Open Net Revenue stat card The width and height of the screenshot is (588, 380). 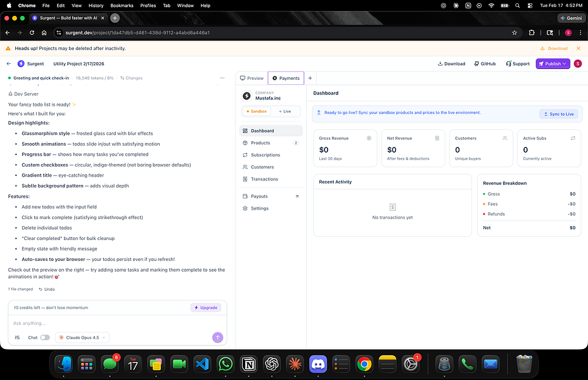[x=413, y=148]
